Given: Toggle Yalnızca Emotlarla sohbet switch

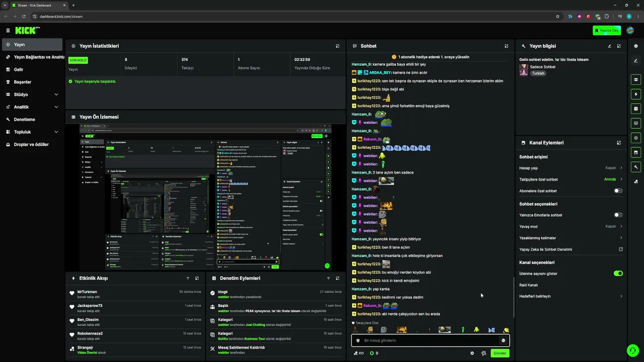Looking at the screenshot, I should 618,215.
